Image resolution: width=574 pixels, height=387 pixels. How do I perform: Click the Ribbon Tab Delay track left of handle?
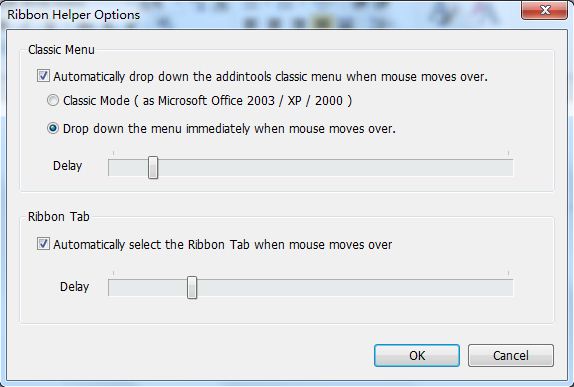tap(148, 288)
